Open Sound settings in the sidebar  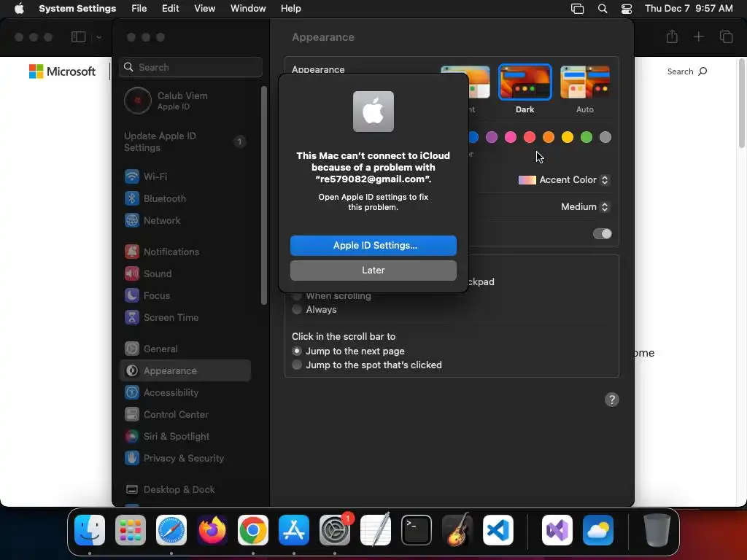click(x=185, y=274)
